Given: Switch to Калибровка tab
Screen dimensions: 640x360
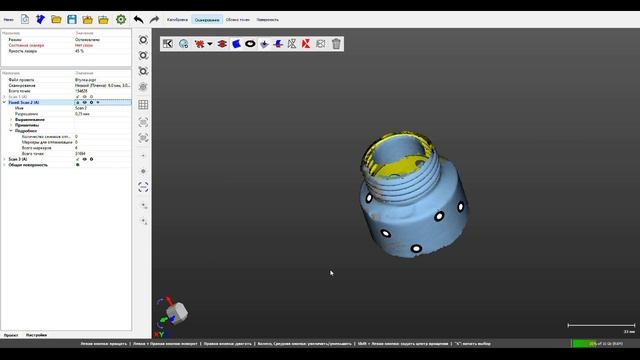Looking at the screenshot, I should [177, 20].
